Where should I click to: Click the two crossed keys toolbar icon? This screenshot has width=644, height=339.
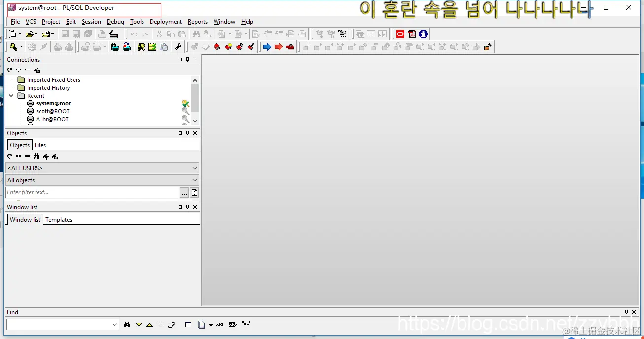tap(141, 47)
